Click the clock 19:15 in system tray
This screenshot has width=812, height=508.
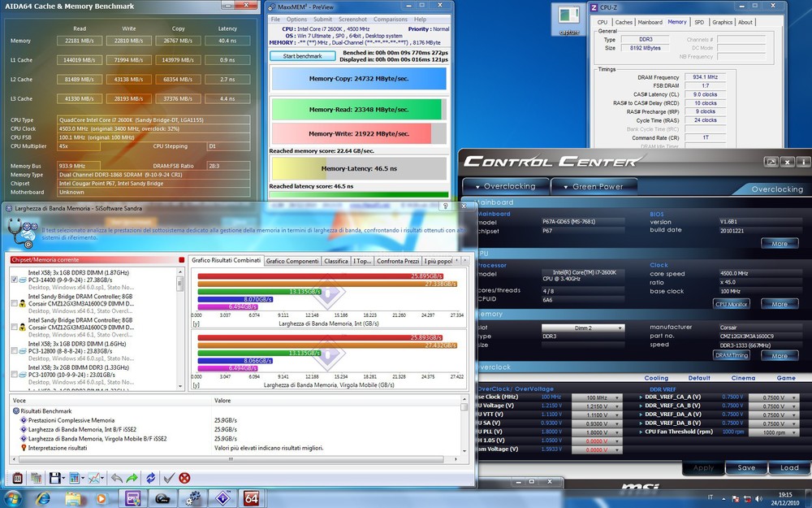point(785,495)
